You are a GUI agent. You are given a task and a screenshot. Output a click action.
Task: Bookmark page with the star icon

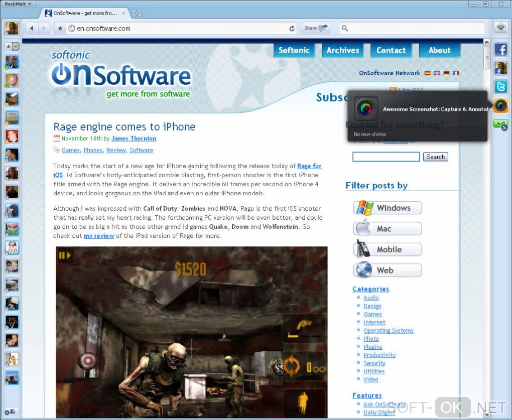point(60,29)
